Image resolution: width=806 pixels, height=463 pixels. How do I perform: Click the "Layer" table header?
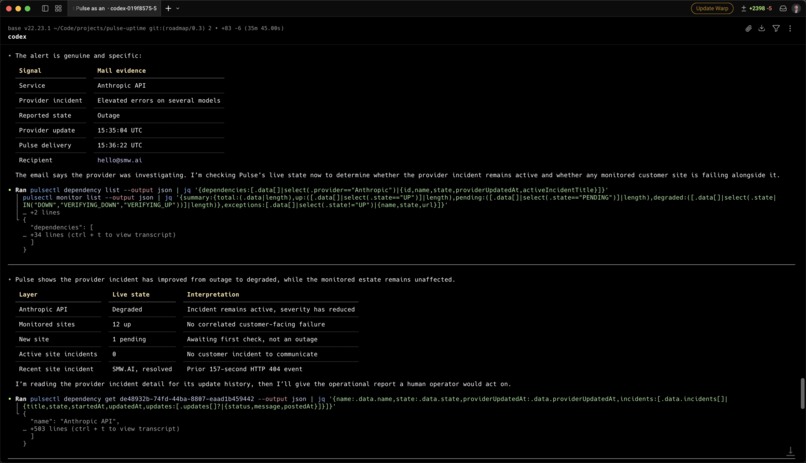28,294
